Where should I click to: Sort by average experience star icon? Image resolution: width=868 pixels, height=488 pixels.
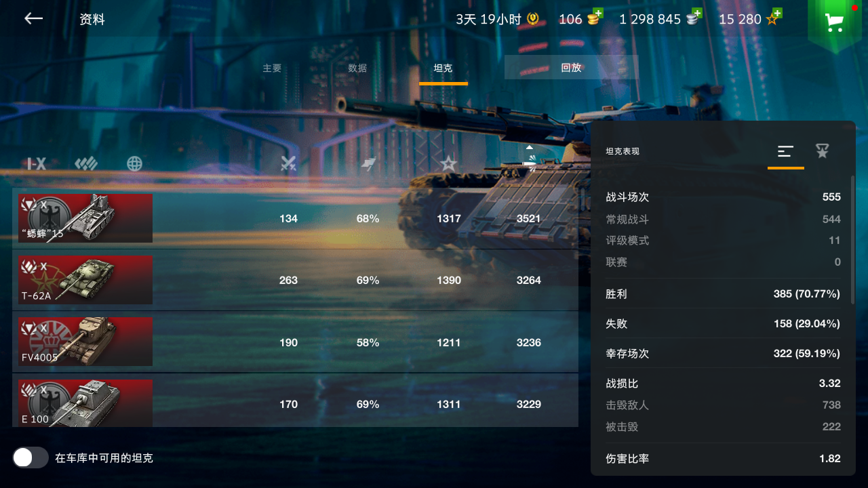pyautogui.click(x=448, y=163)
